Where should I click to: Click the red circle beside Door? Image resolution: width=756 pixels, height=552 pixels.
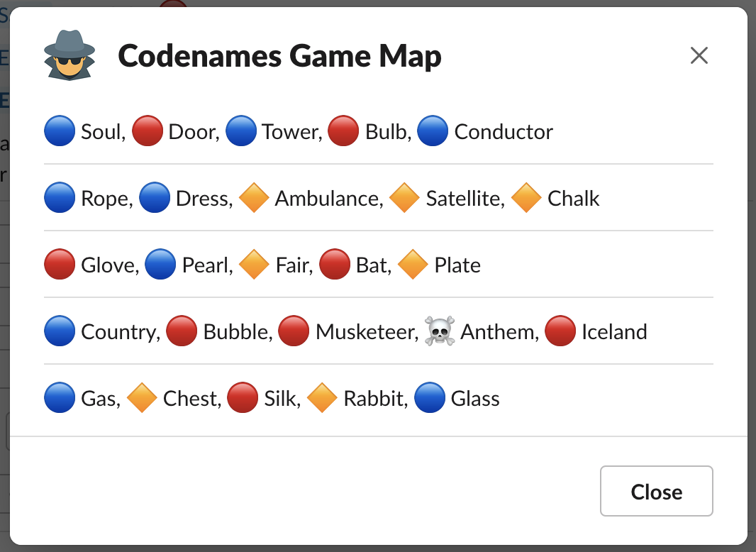[x=147, y=131]
